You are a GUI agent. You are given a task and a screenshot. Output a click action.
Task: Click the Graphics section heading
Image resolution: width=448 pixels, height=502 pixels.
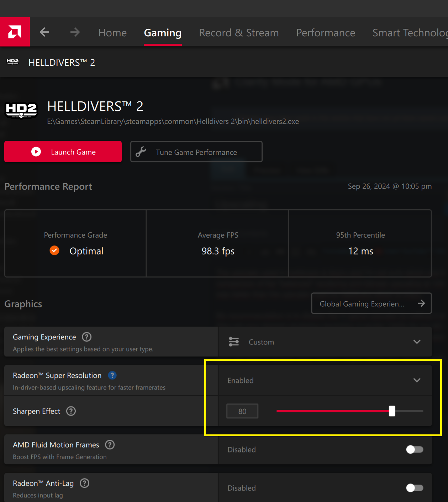click(23, 304)
